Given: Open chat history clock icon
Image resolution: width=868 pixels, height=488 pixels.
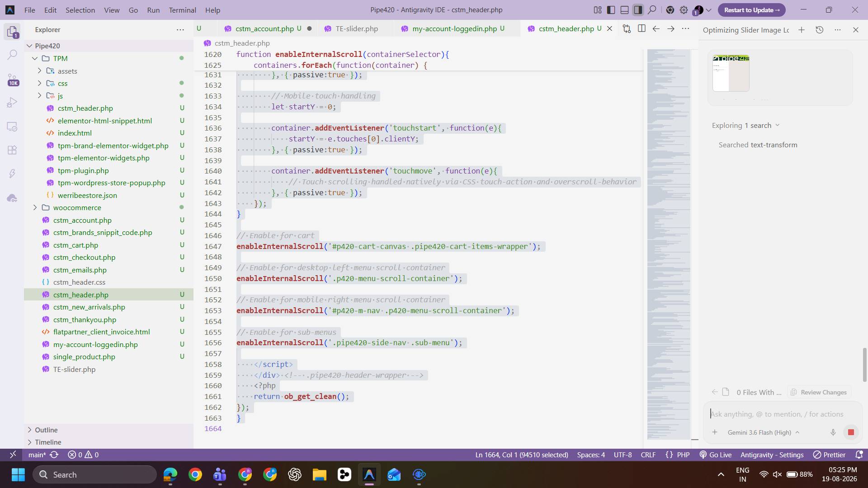Looking at the screenshot, I should (819, 30).
